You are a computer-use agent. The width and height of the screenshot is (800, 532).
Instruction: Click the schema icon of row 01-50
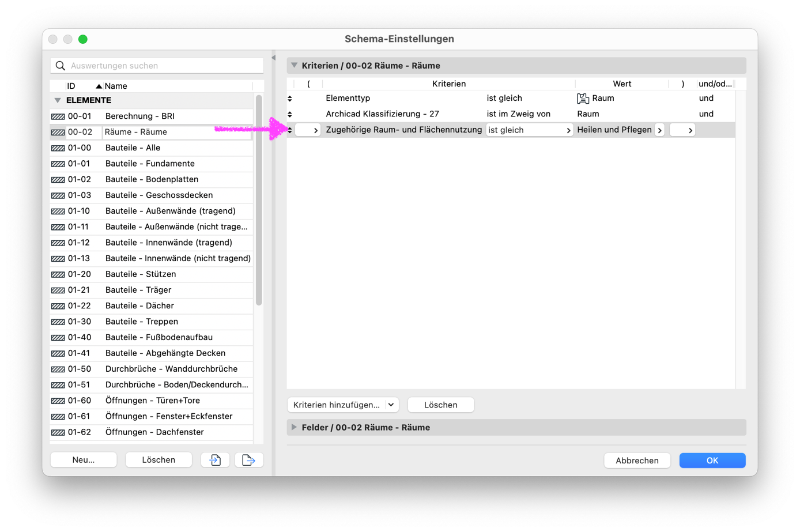point(58,369)
